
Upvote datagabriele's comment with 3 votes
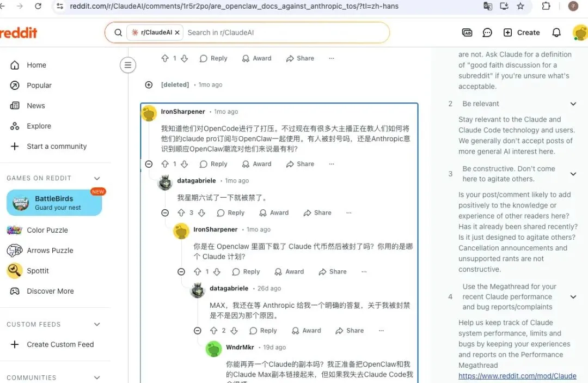tap(181, 212)
